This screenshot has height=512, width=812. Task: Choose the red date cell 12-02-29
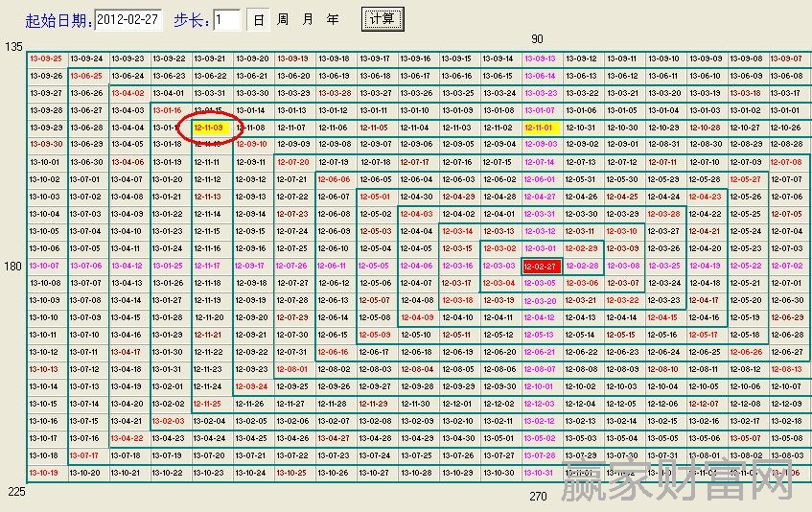pyautogui.click(x=581, y=249)
